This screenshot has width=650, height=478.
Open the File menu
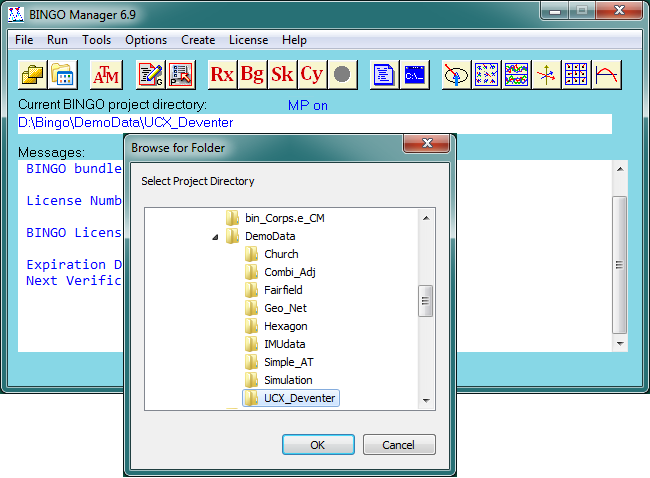24,40
